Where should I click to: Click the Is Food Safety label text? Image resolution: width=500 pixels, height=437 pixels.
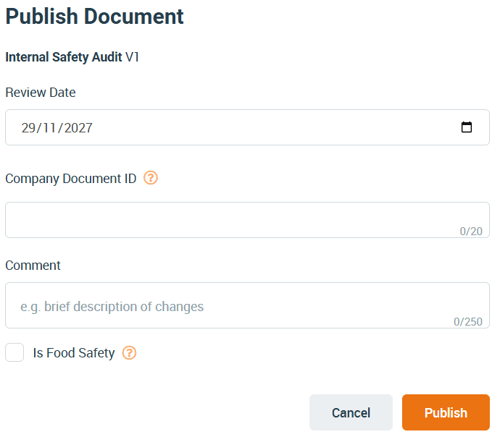(74, 353)
